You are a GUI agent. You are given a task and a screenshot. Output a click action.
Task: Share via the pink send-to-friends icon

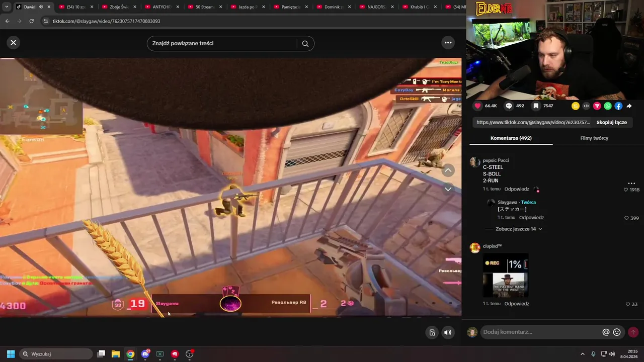point(597,106)
